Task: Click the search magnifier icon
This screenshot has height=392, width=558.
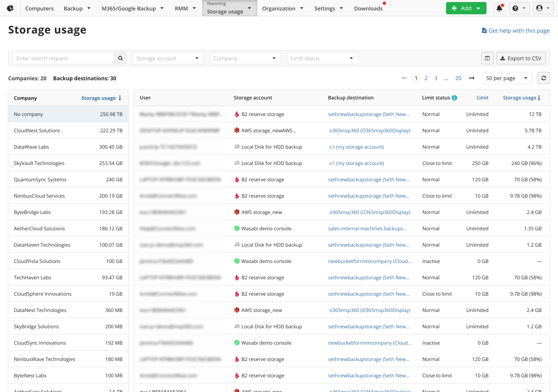Action: pyautogui.click(x=120, y=58)
